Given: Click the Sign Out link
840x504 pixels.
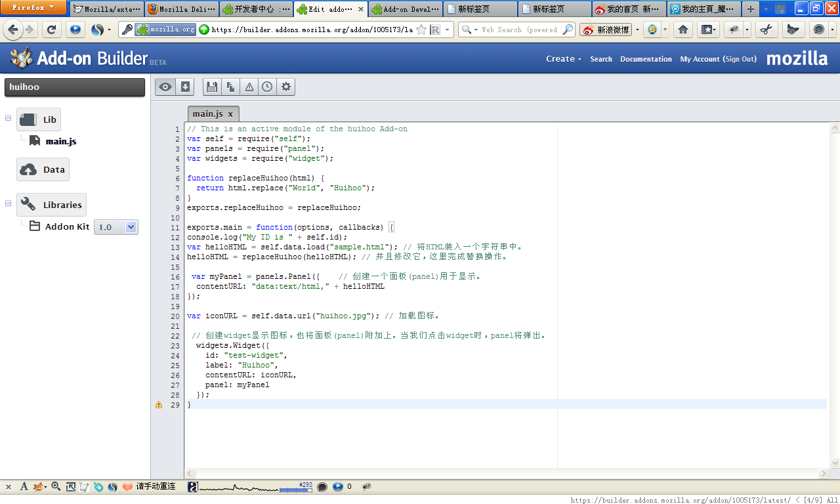Looking at the screenshot, I should click(x=740, y=59).
